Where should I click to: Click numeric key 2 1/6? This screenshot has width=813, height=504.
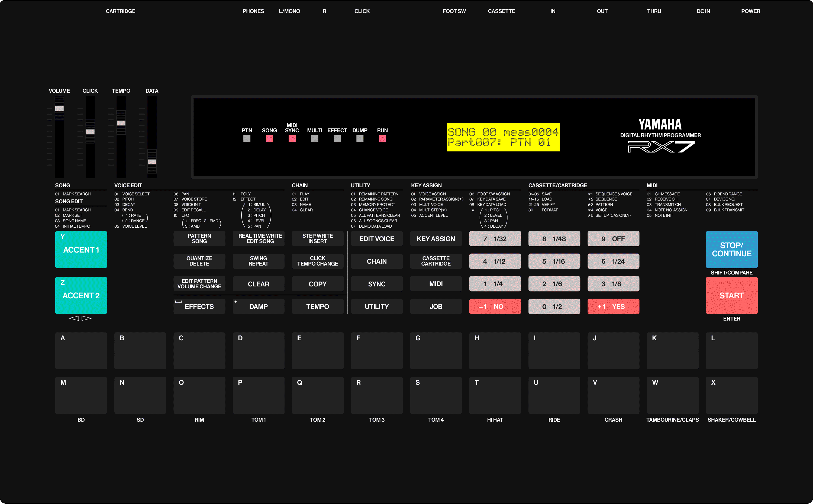pos(554,284)
